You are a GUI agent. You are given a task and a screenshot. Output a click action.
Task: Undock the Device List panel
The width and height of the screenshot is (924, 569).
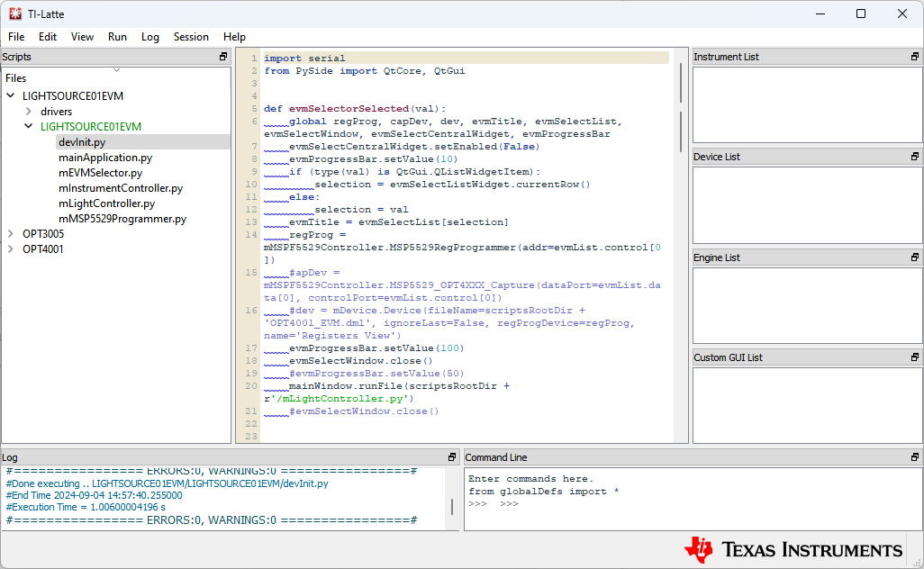click(x=915, y=157)
